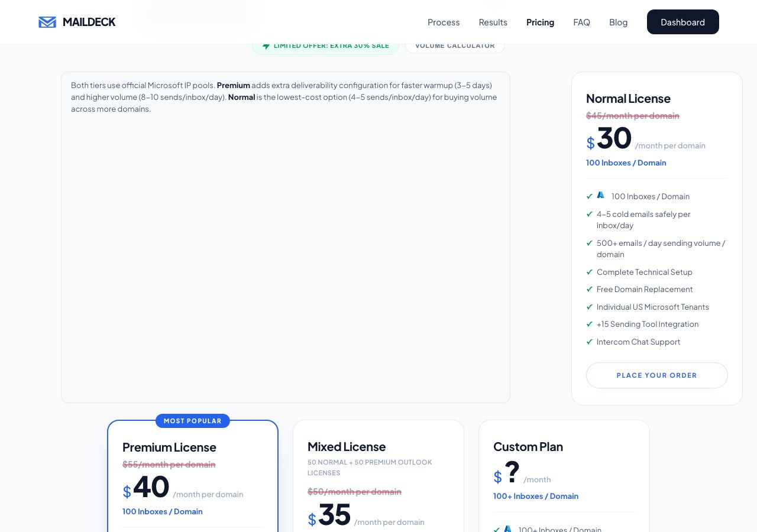Click '50 Normal + 50 Premium Outlook Licenses' subtitle
757x532 pixels.
[x=370, y=468]
